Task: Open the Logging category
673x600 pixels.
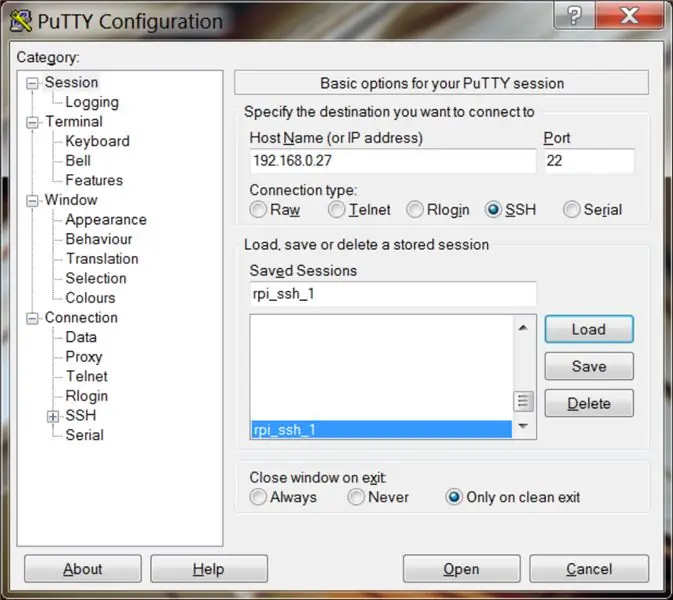Action: pos(92,102)
